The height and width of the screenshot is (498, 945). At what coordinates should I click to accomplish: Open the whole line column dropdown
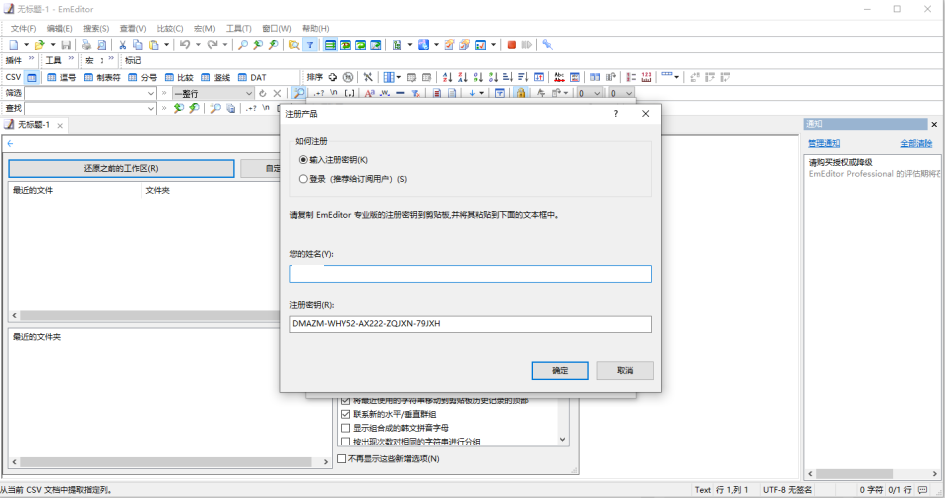(x=248, y=93)
